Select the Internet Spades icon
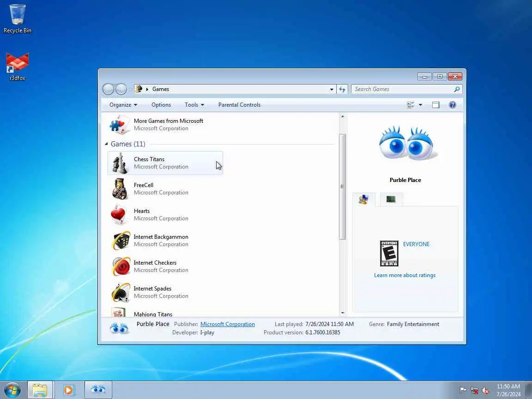The image size is (532, 399). pyautogui.click(x=121, y=292)
